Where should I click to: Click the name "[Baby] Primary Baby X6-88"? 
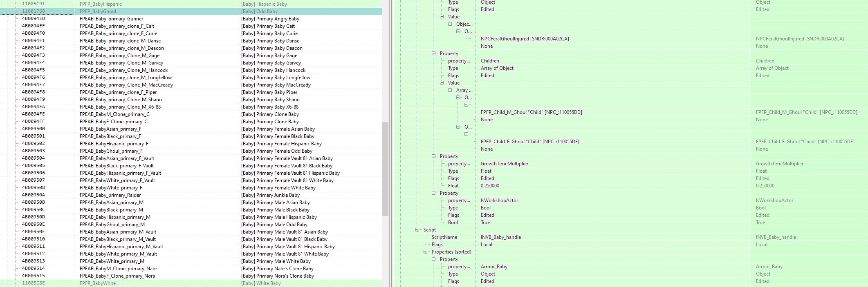pyautogui.click(x=270, y=107)
